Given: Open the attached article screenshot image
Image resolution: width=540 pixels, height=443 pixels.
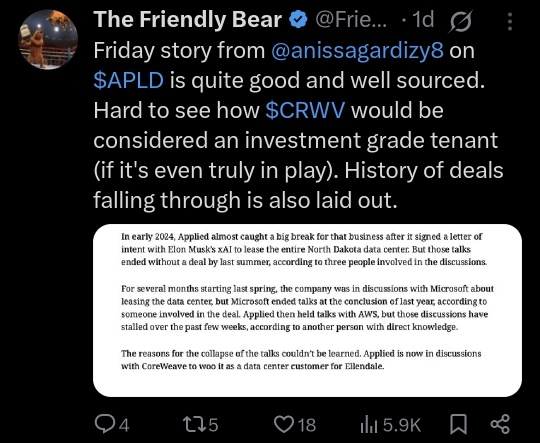Looking at the screenshot, I should 307,310.
